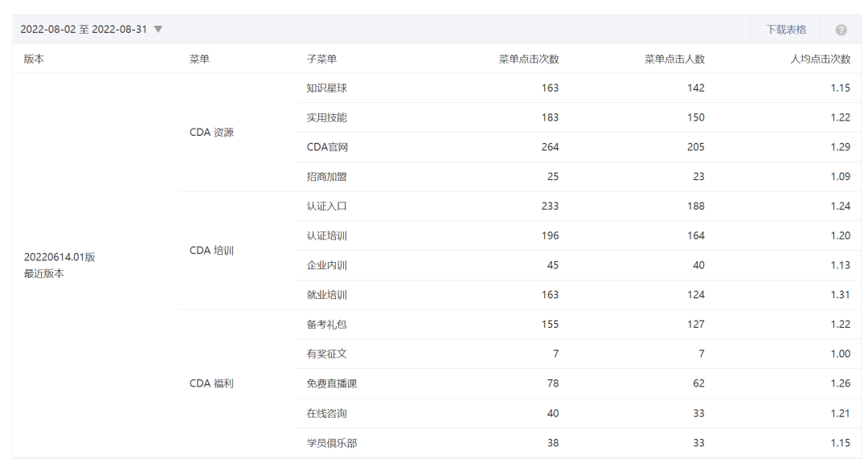
Task: Click the 认证培训 submenu row
Action: coord(579,236)
